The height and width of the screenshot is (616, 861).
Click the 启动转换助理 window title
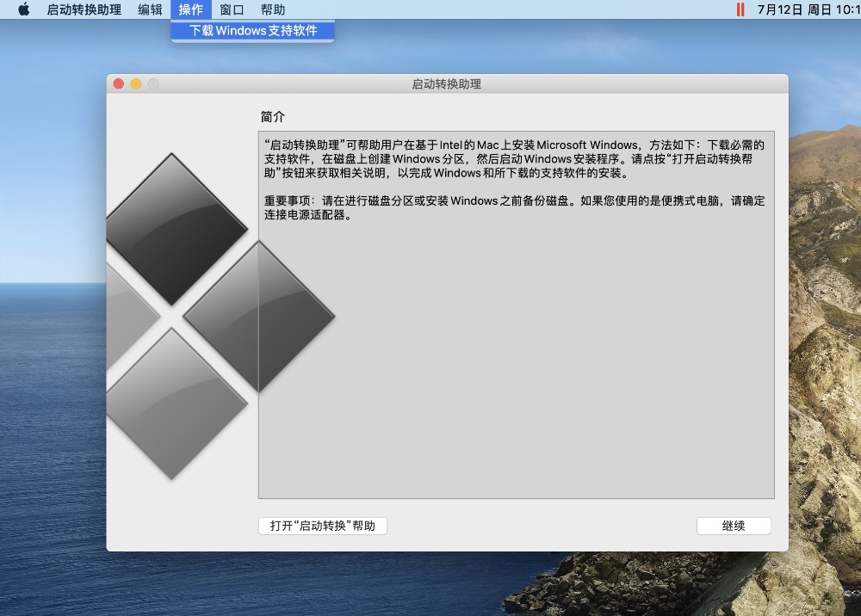pyautogui.click(x=446, y=84)
